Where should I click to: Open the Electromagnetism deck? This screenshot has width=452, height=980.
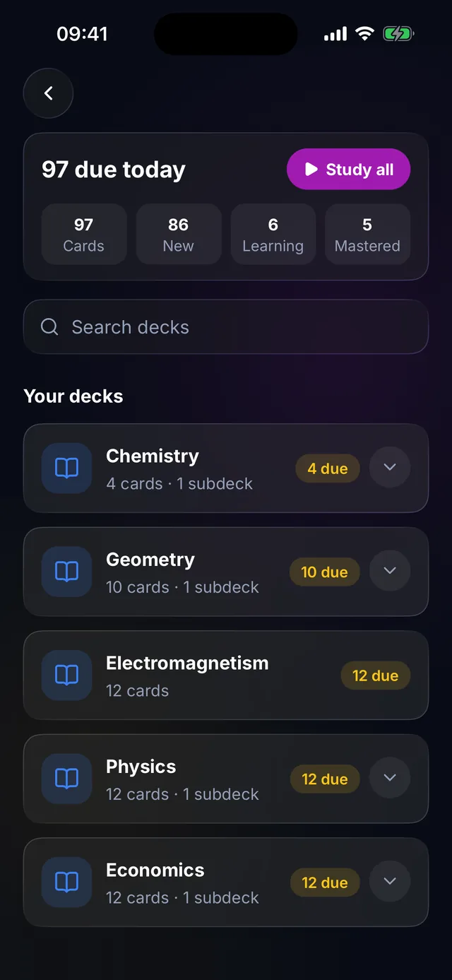coord(226,675)
